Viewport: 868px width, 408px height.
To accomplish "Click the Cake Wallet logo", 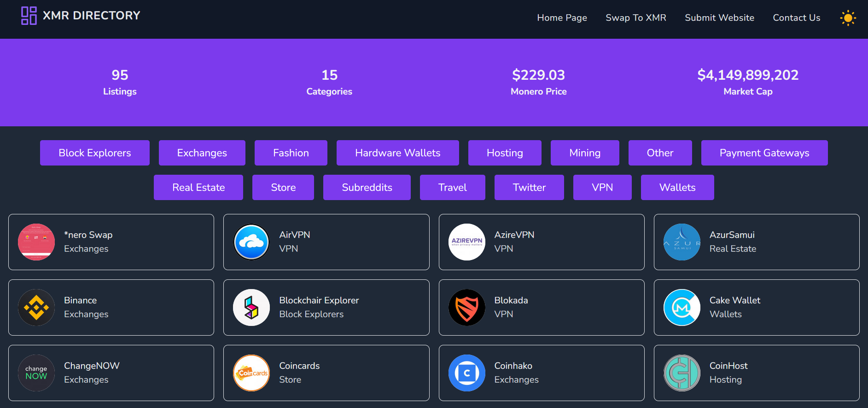I will coord(682,307).
